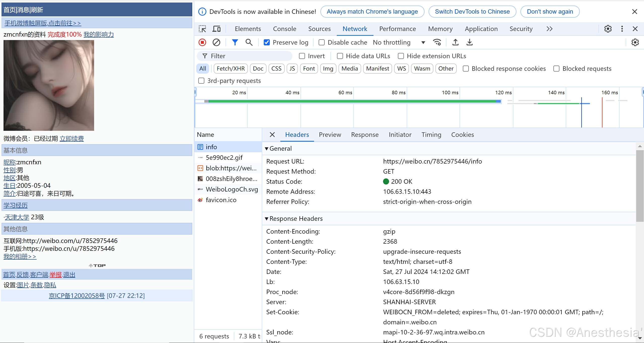Check 3rd-party requests checkbox
This screenshot has height=343, width=644.
(201, 81)
